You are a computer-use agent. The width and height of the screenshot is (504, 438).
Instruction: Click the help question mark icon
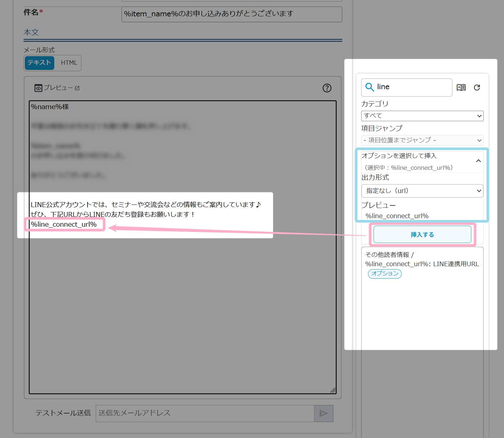click(327, 88)
